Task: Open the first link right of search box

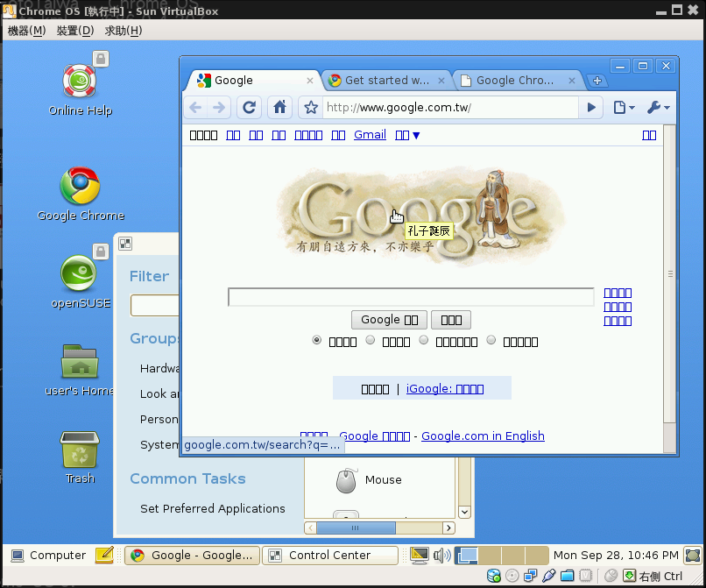Action: pos(618,293)
